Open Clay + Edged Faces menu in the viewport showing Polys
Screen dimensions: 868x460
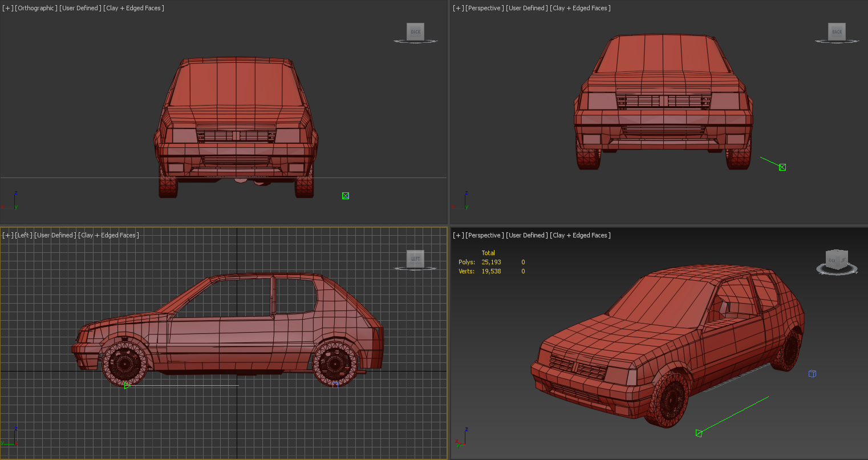click(x=581, y=235)
